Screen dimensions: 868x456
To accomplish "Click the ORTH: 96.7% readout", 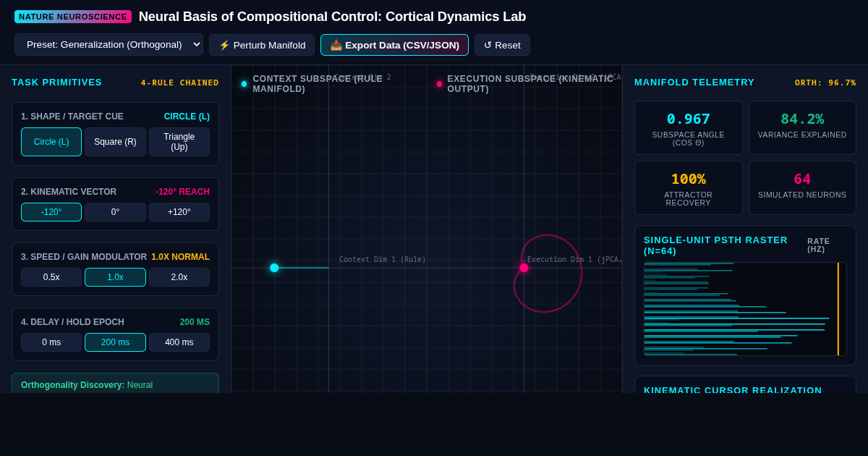I will coord(825,83).
